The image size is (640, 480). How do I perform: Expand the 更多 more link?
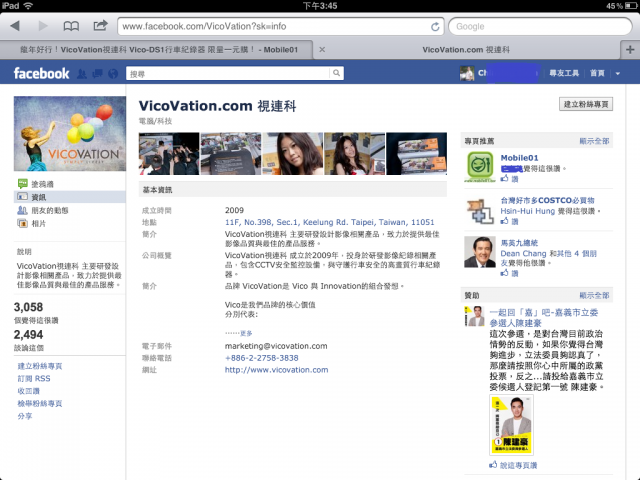point(246,333)
